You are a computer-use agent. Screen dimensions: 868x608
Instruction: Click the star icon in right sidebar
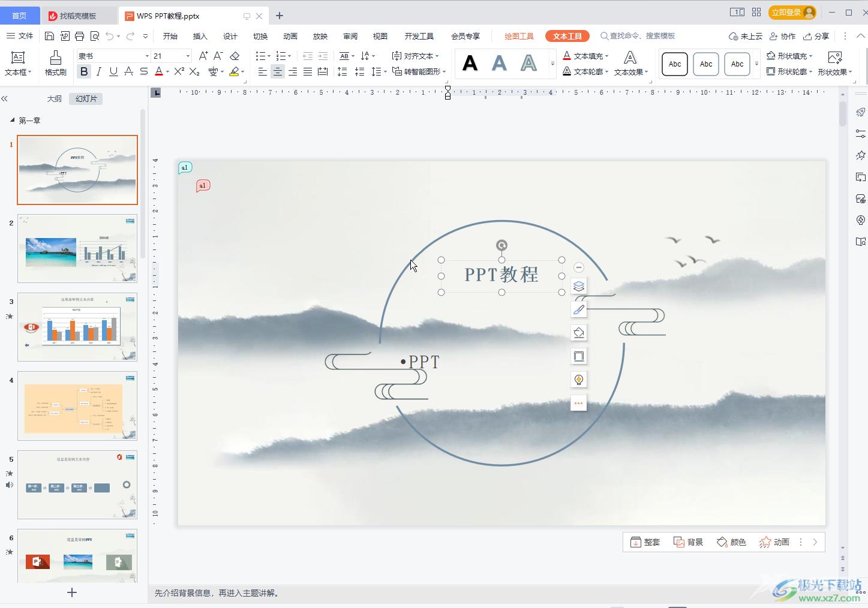click(x=860, y=155)
